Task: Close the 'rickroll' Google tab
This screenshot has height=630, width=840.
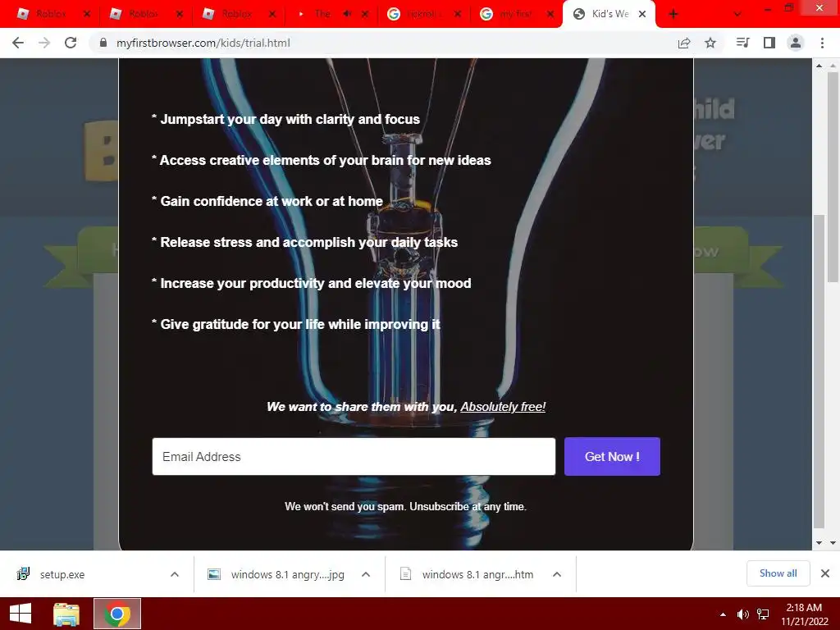Action: click(x=458, y=14)
